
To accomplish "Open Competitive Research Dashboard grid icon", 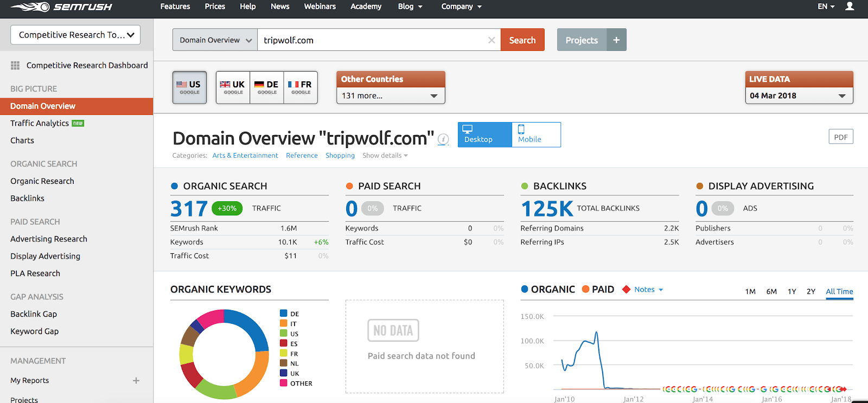I will click(x=15, y=65).
